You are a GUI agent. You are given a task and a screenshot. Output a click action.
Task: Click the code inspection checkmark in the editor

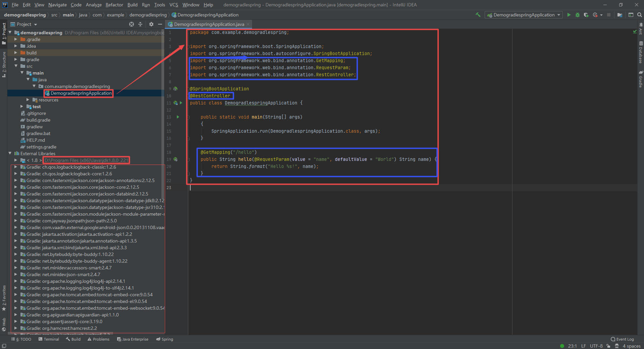tap(635, 32)
